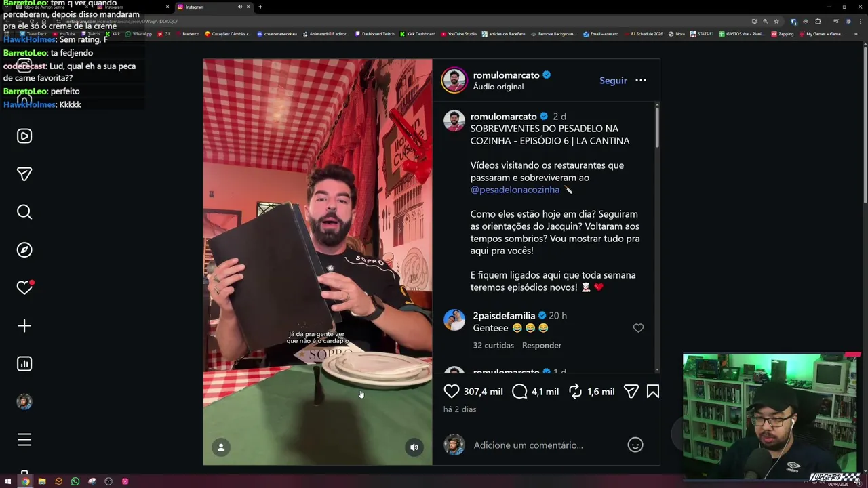View the 32 curtidas on comment

point(494,345)
